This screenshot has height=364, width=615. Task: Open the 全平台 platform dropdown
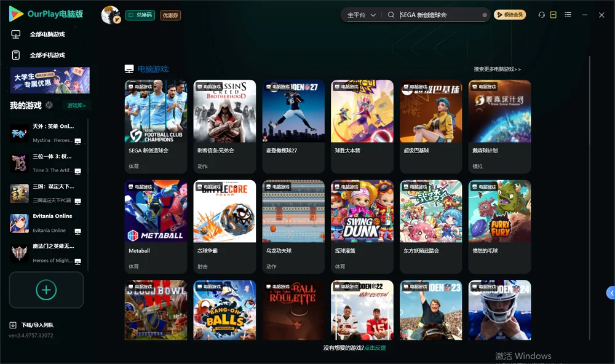pyautogui.click(x=361, y=15)
